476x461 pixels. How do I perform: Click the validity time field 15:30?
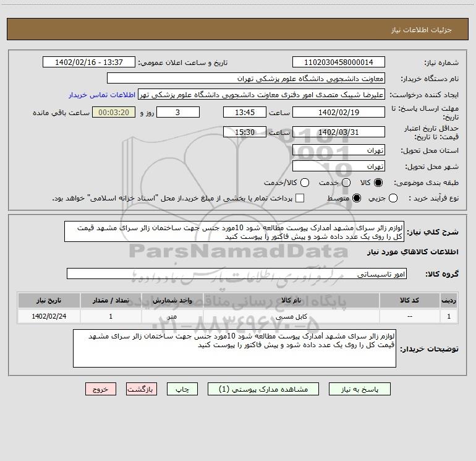(x=245, y=132)
